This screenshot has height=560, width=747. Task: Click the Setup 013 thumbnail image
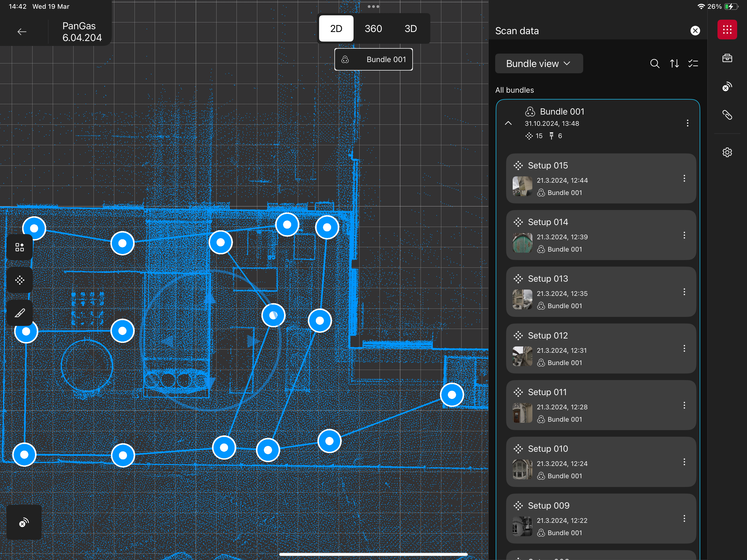coord(522,299)
